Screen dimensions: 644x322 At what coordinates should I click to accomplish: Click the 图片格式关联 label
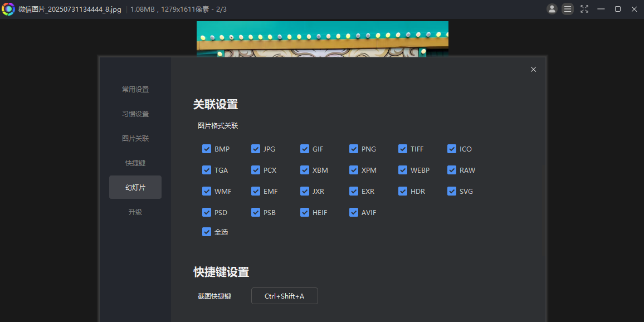pyautogui.click(x=218, y=126)
